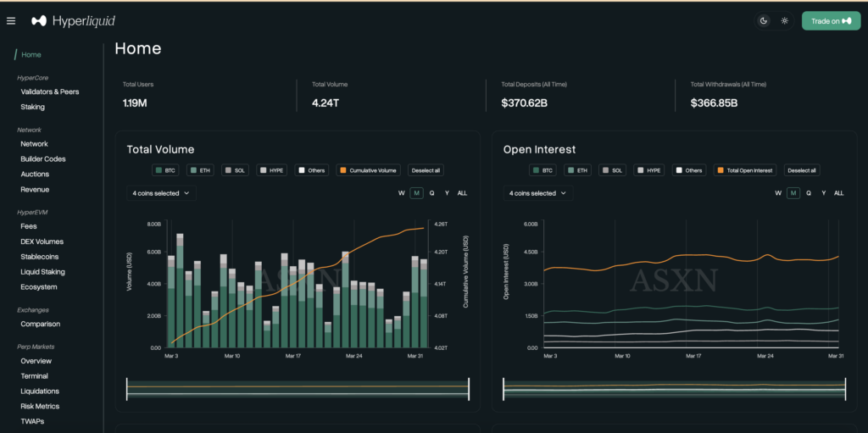Screen dimensions: 868x433
Task: Click right handle of Open Interest range slider
Action: pyautogui.click(x=846, y=389)
